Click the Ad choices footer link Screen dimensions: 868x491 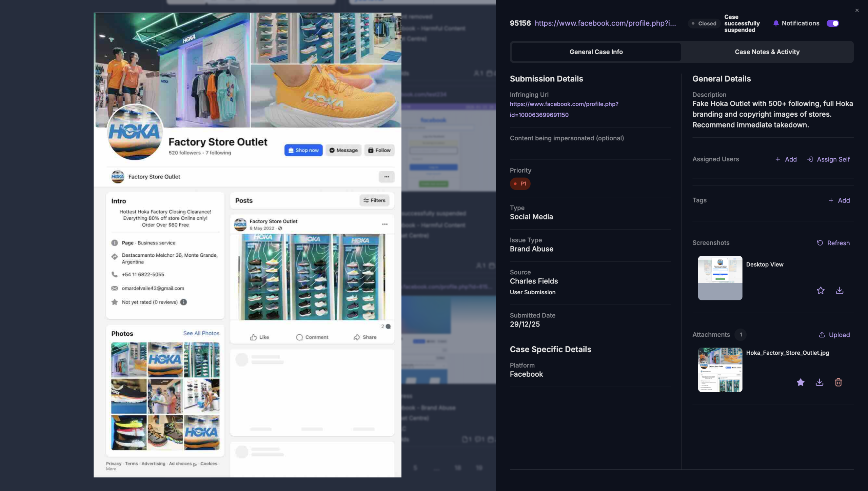point(182,464)
